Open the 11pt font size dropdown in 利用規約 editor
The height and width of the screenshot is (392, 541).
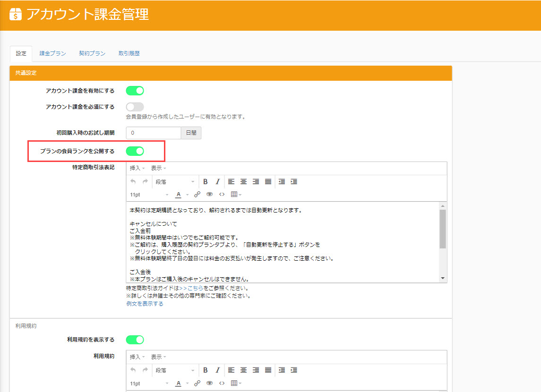point(149,383)
